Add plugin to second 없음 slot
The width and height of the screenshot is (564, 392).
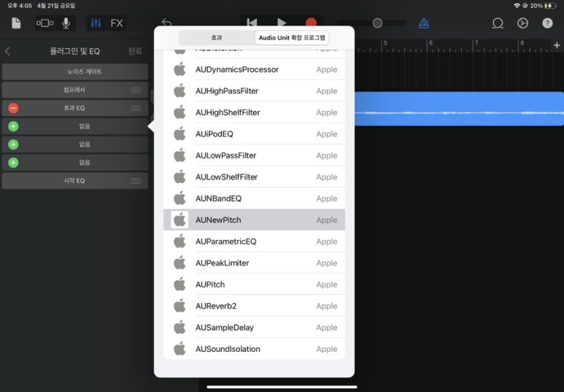(x=13, y=145)
